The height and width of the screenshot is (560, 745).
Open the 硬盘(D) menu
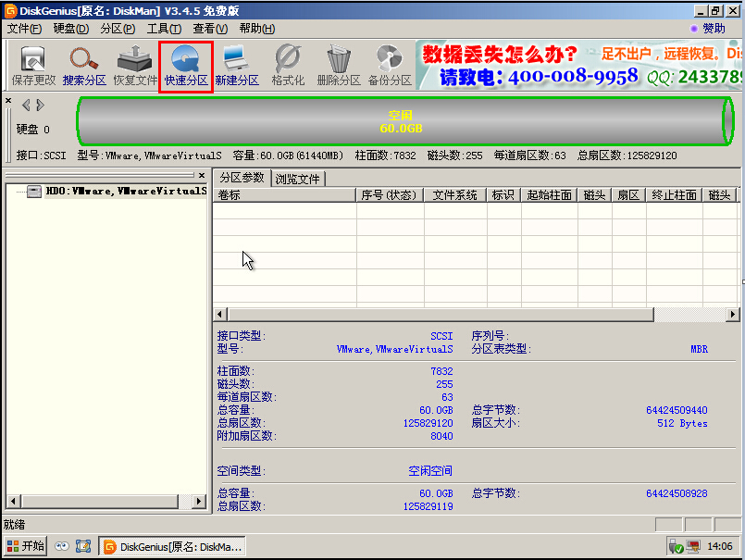point(70,29)
